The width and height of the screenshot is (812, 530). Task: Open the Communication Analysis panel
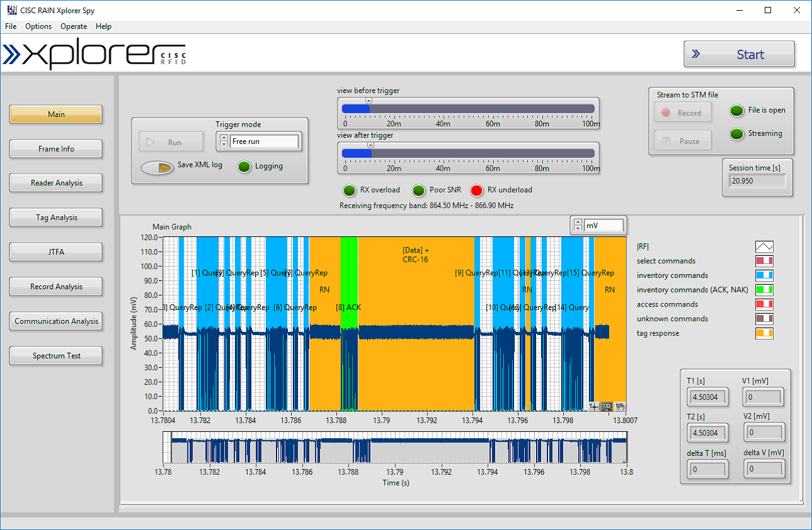pos(56,321)
